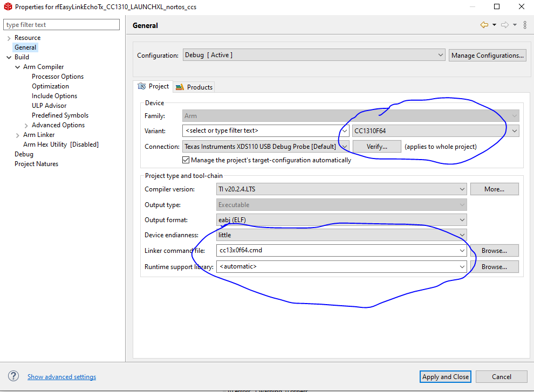Viewport: 534px width, 392px height.
Task: Collapse the Build tree node
Action: click(x=9, y=57)
